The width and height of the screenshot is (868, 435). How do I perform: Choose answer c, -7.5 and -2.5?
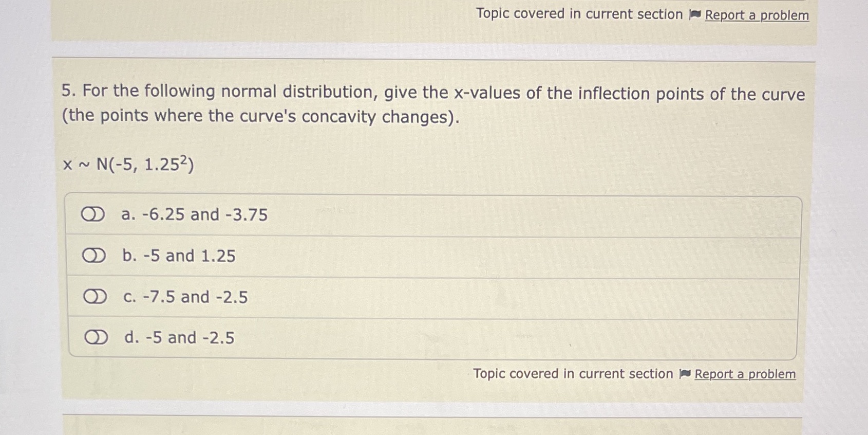pyautogui.click(x=96, y=296)
